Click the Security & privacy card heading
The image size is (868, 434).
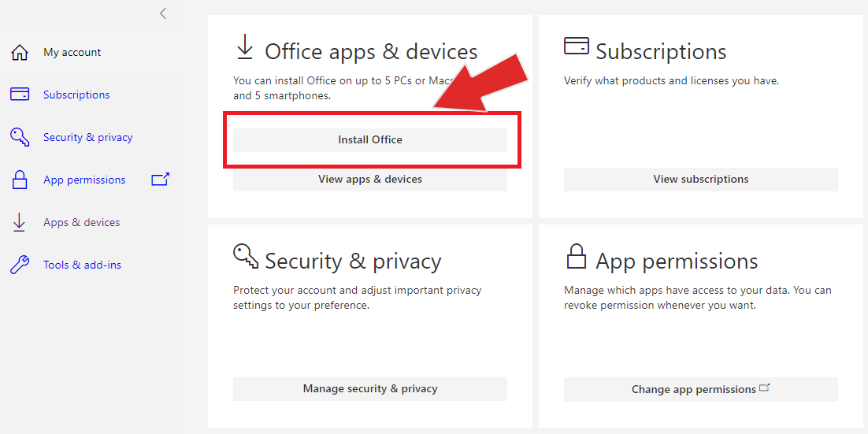click(353, 262)
